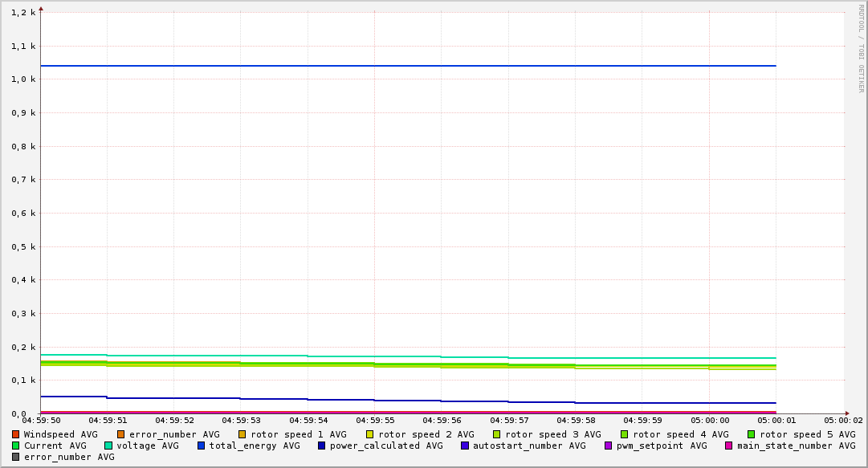
Task: Click the '0,9 k' y-axis label
Action: [23, 113]
